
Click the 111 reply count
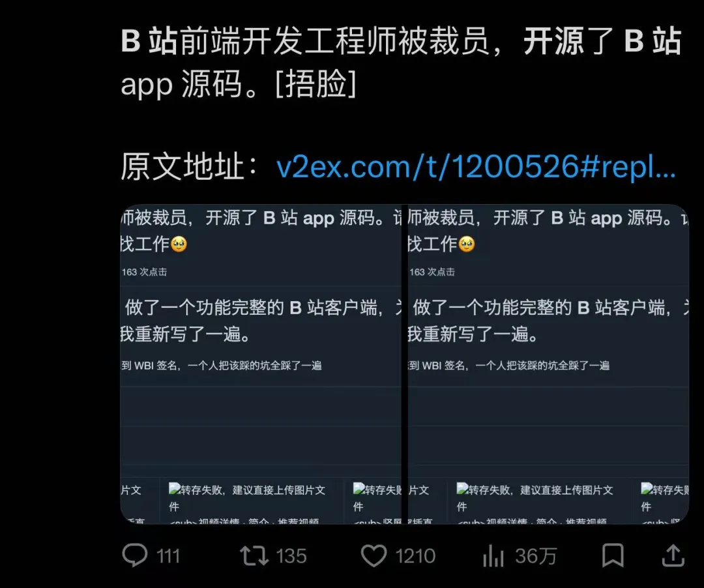[168, 557]
